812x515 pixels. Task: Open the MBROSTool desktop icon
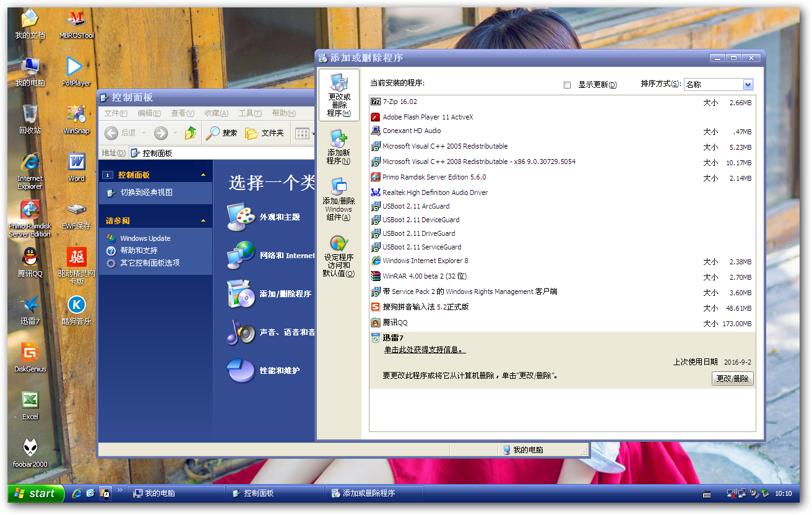(x=76, y=24)
